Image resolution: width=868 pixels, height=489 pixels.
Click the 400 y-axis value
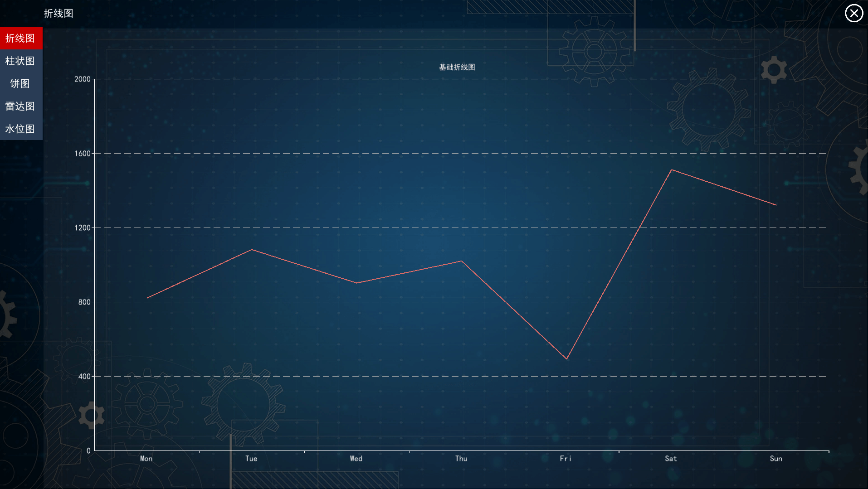pos(84,377)
